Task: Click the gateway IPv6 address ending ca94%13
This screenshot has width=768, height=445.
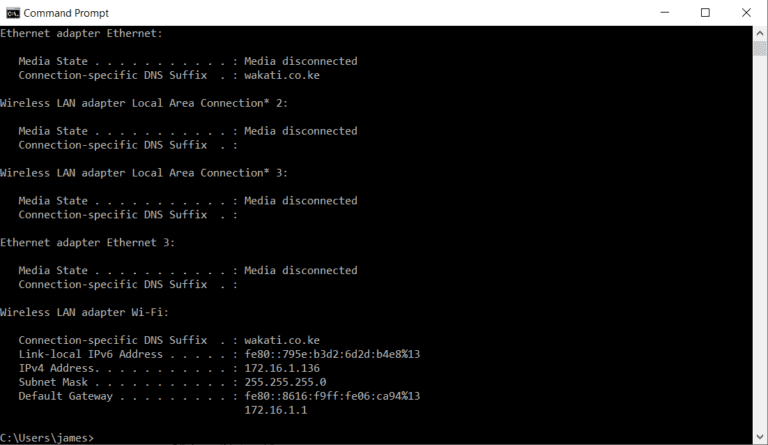Action: (332, 396)
